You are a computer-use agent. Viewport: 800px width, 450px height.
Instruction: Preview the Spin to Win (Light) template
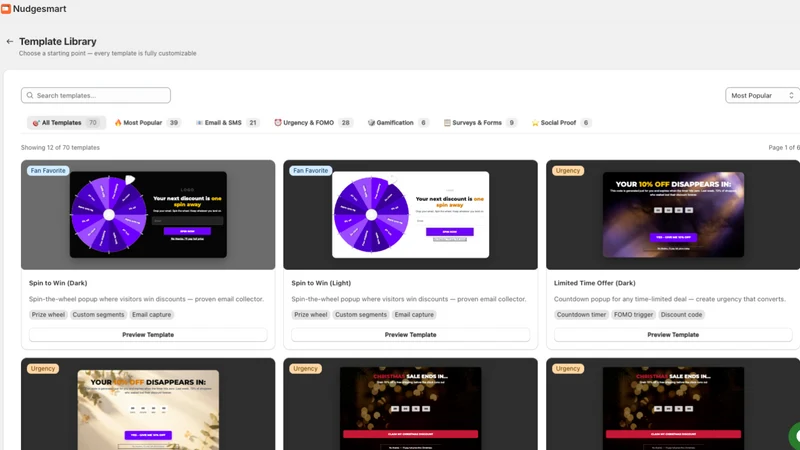pyautogui.click(x=410, y=335)
